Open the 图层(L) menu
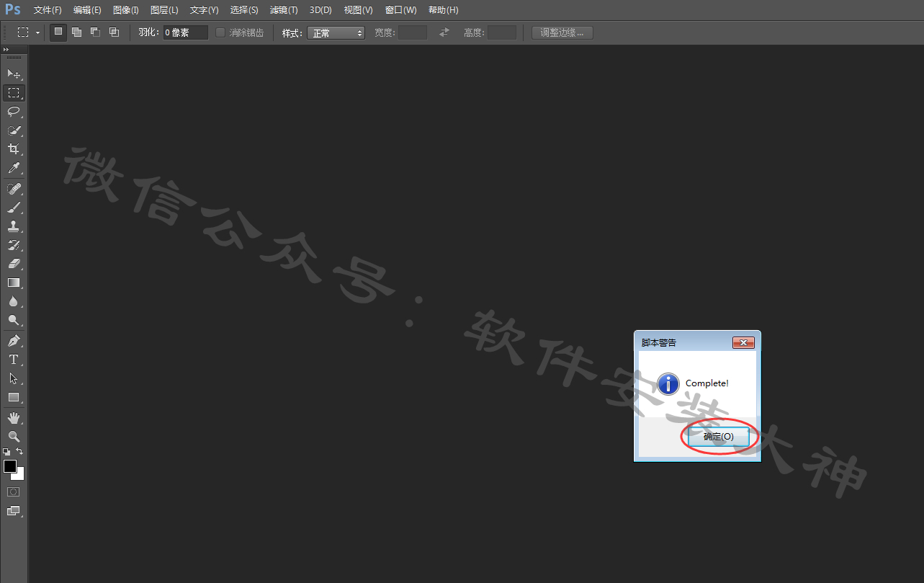The width and height of the screenshot is (924, 583). coord(164,10)
